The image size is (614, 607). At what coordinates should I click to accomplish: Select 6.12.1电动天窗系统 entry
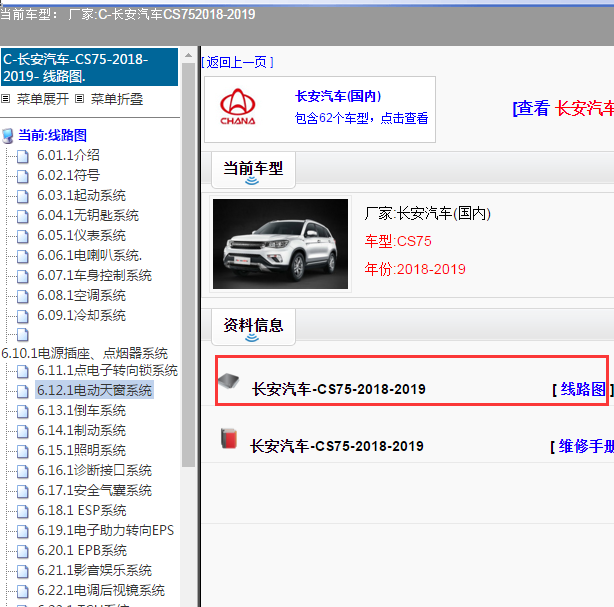[x=94, y=390]
